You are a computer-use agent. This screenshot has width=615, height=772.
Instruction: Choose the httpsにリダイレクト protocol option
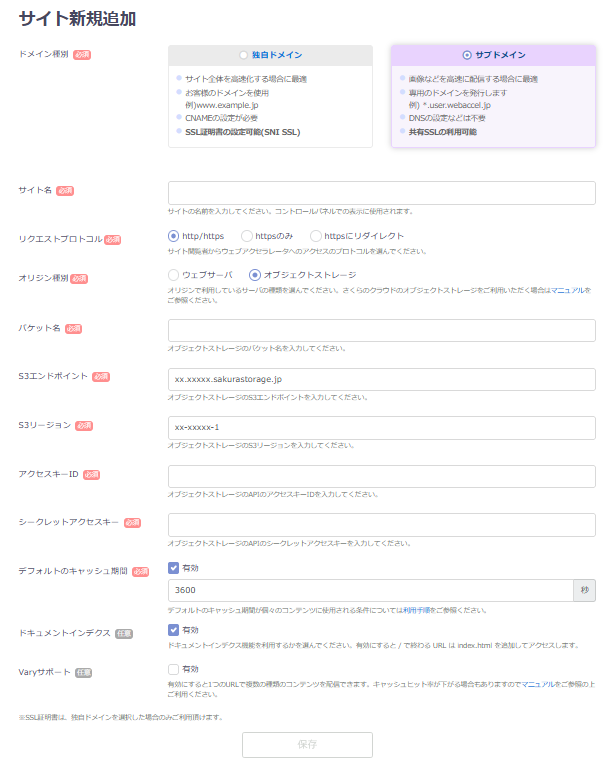pyautogui.click(x=316, y=236)
